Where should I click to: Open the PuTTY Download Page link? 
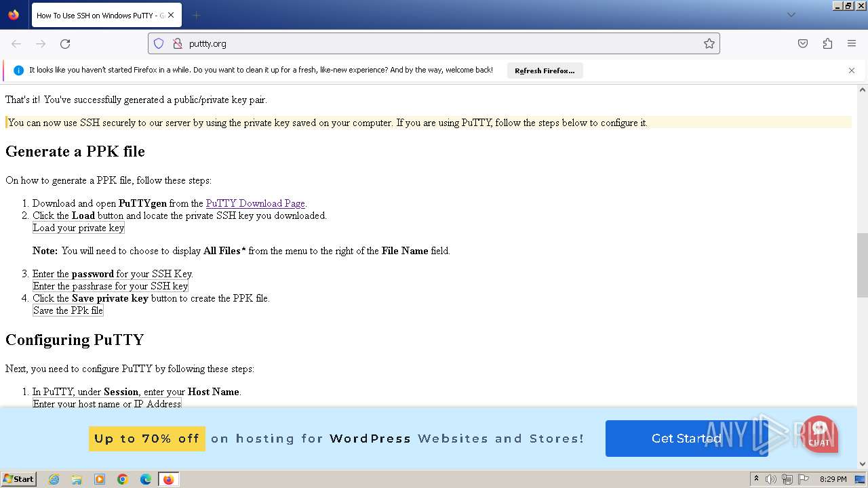pos(256,203)
